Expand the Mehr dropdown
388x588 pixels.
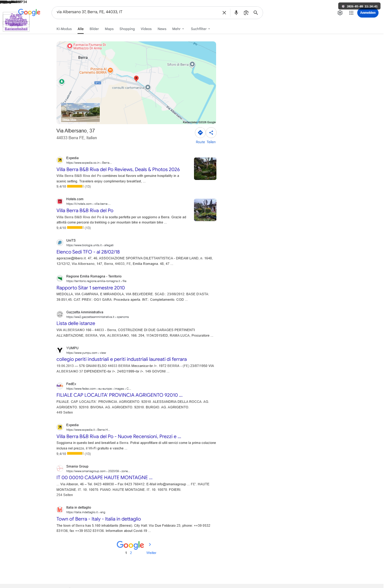pos(178,29)
